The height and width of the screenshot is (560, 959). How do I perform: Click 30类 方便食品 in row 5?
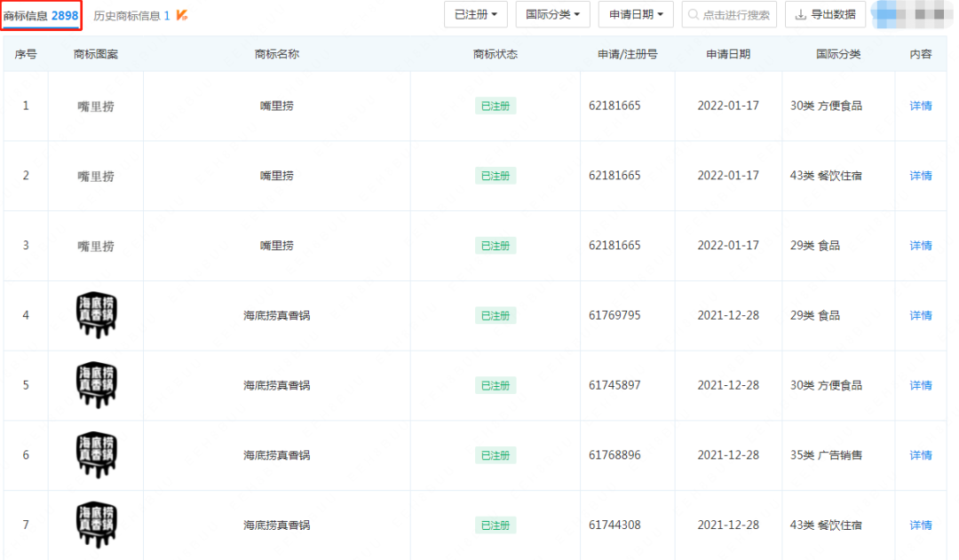click(x=827, y=385)
